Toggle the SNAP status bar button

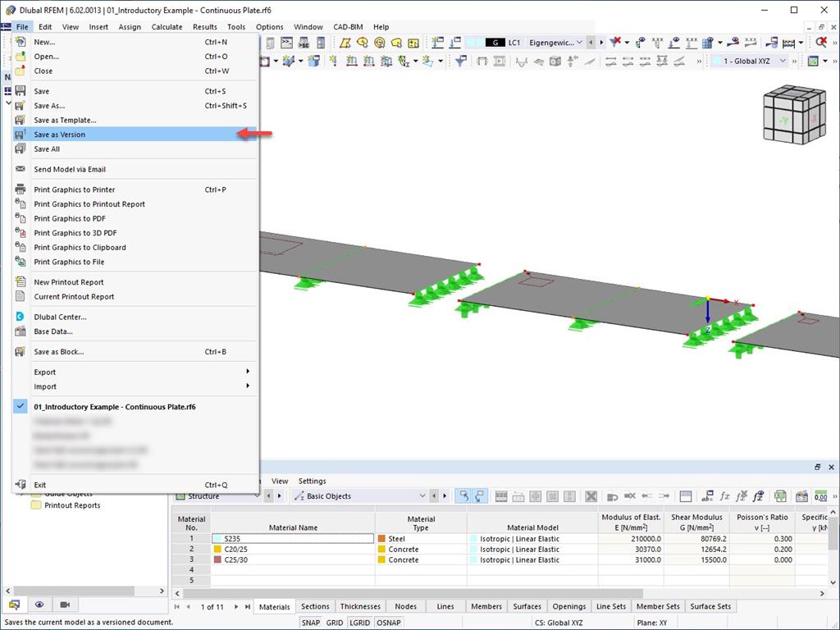point(311,623)
